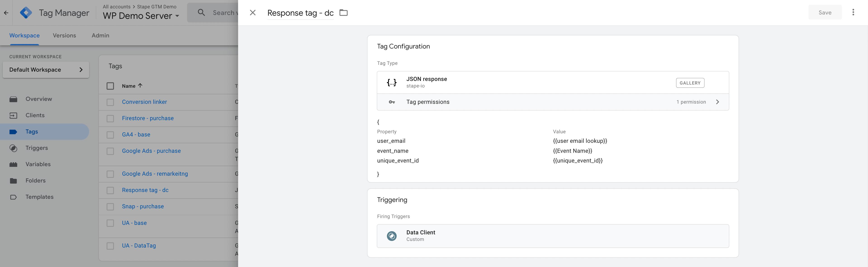Click the back arrow in the header
The height and width of the screenshot is (267, 868).
6,13
